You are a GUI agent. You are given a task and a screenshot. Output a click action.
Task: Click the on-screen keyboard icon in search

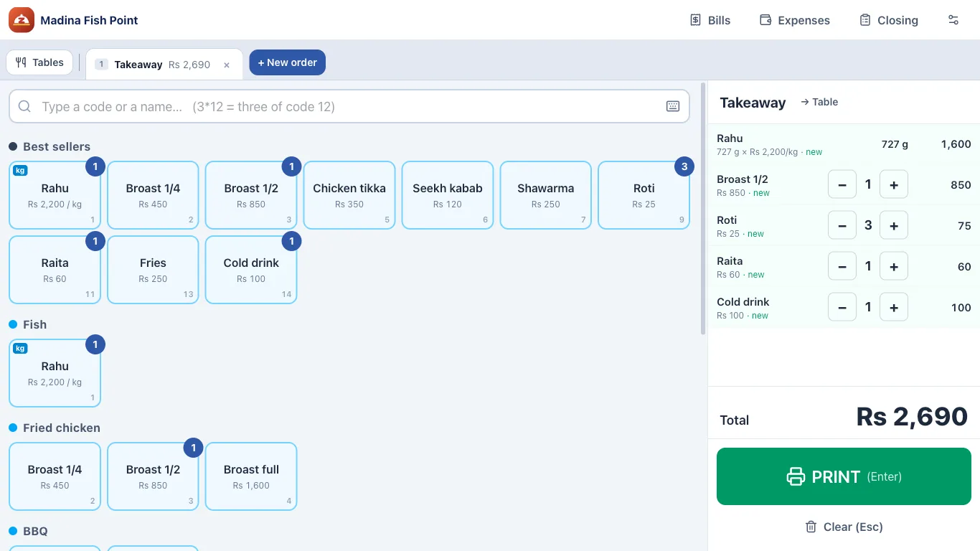coord(673,107)
